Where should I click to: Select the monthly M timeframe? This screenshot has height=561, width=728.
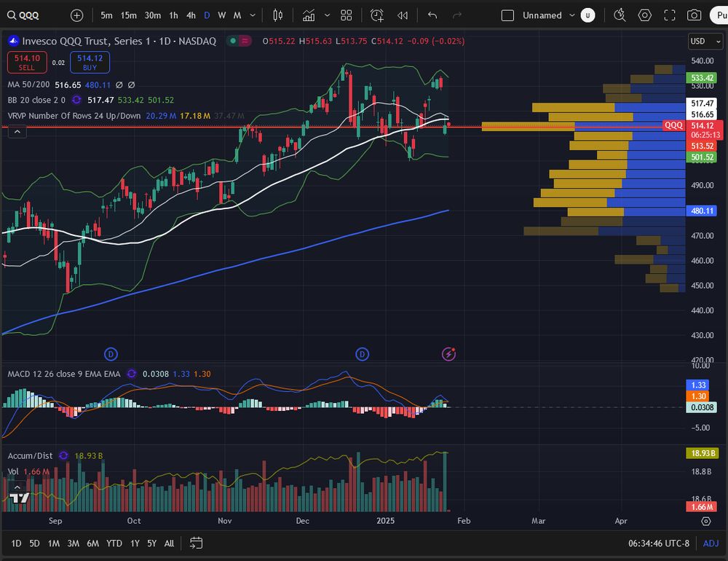pos(237,15)
